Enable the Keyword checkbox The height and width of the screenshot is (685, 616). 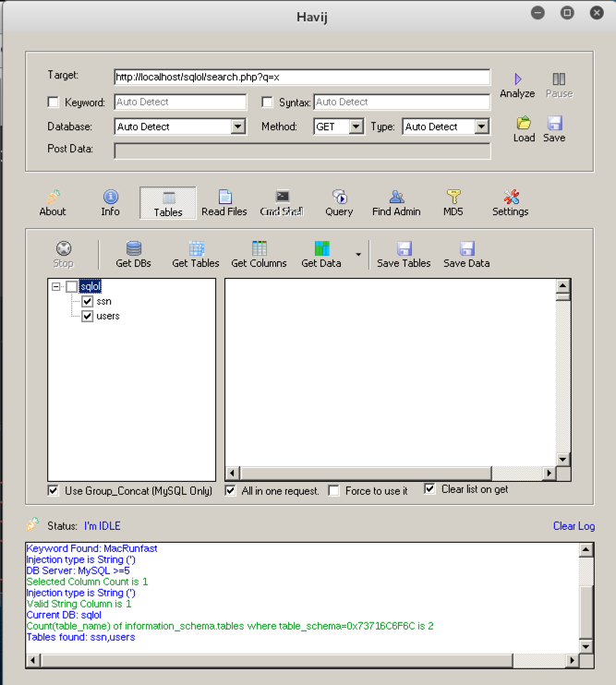point(54,102)
